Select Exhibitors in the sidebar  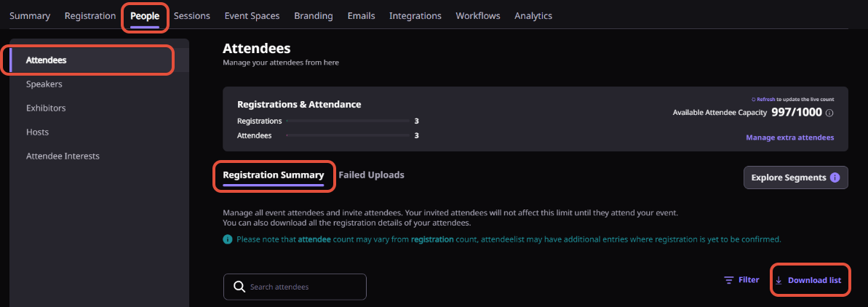click(46, 108)
